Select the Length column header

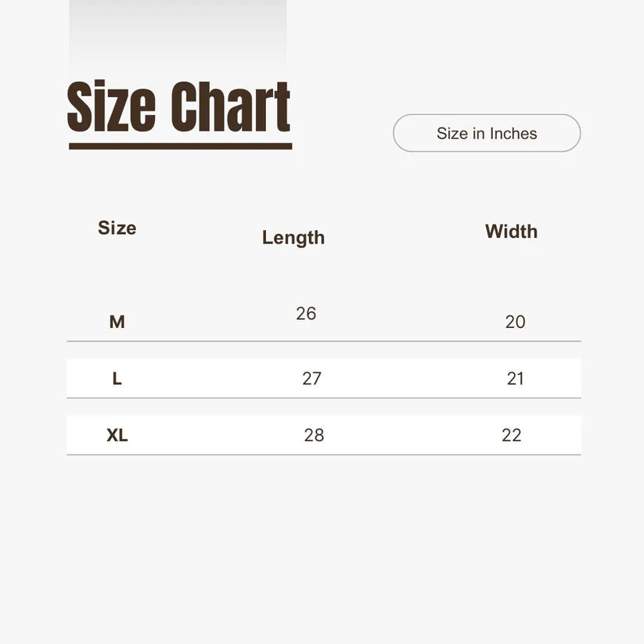point(293,238)
